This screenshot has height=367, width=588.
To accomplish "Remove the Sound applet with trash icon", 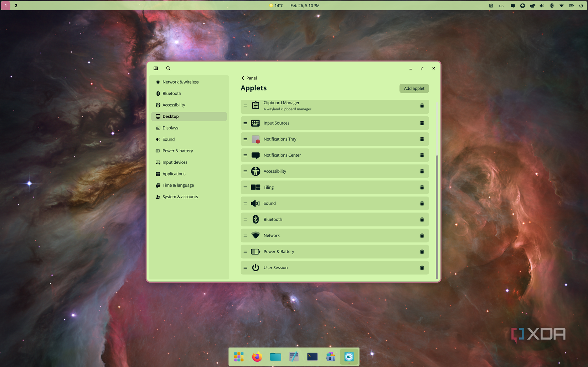I will (422, 203).
